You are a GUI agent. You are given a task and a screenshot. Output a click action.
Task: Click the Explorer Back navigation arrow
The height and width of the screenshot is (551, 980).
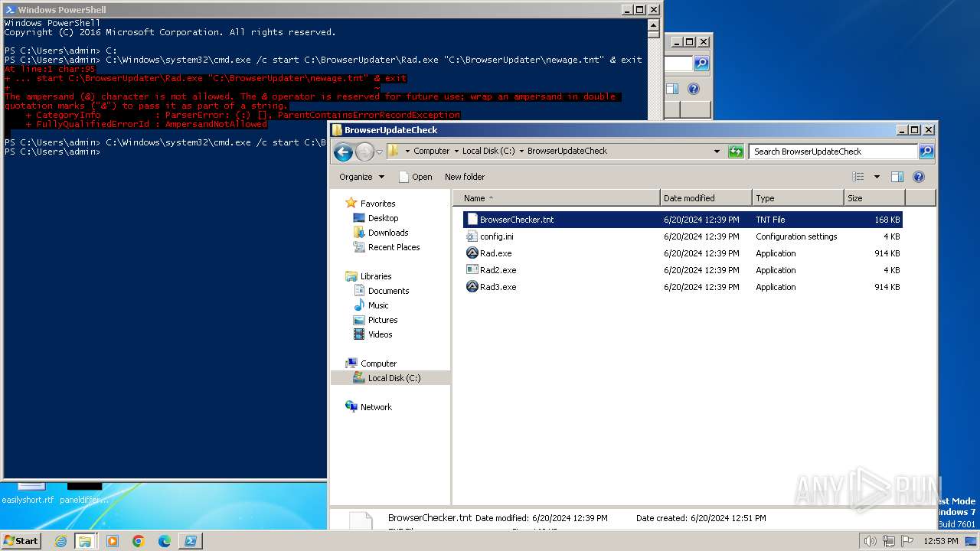tap(344, 152)
